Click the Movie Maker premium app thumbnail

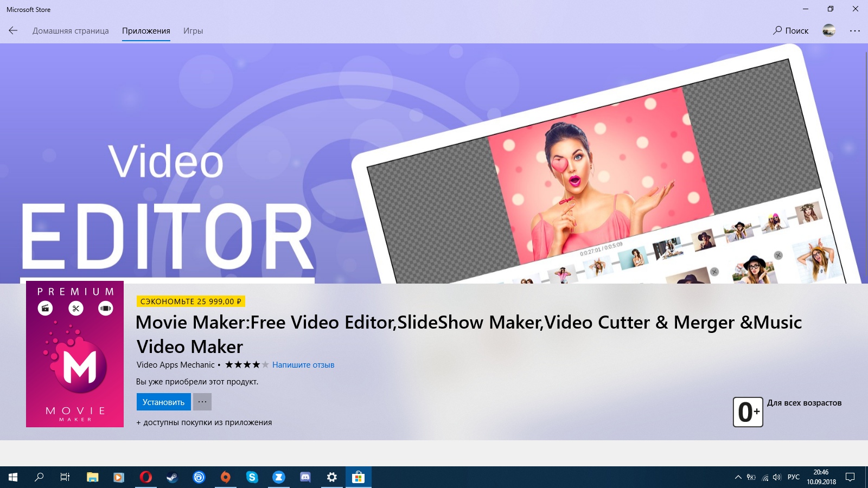click(x=75, y=354)
